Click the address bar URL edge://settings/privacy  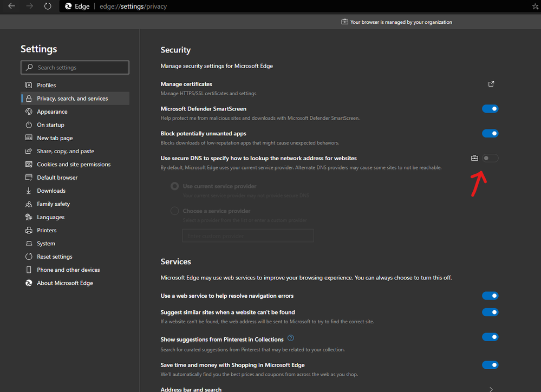click(x=133, y=6)
